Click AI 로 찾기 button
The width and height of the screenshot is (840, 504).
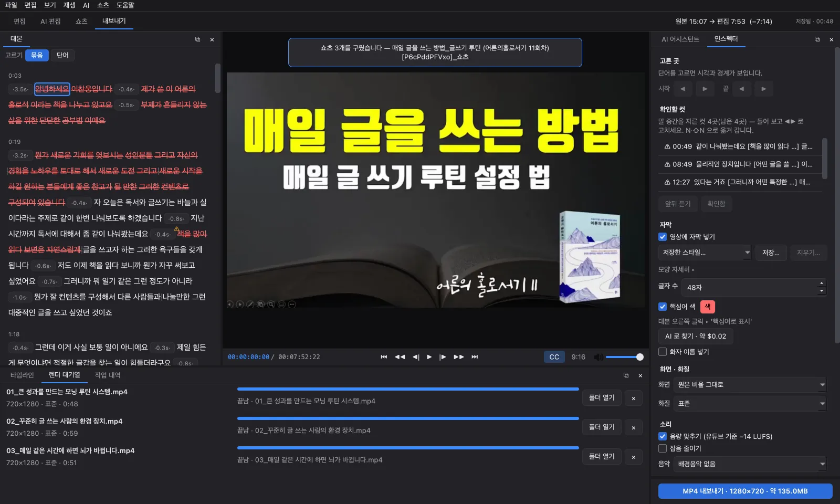[696, 337]
